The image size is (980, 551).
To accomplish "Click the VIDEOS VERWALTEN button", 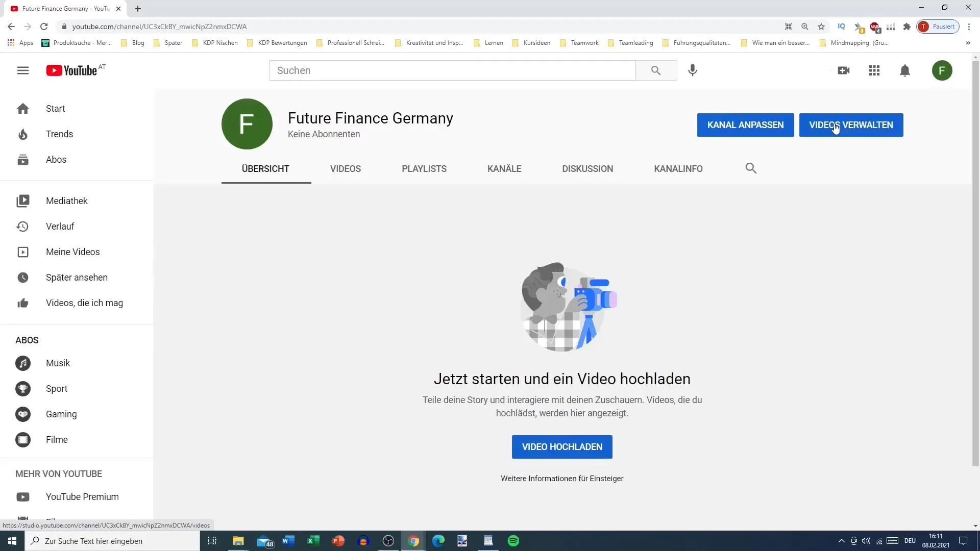I will point(851,124).
